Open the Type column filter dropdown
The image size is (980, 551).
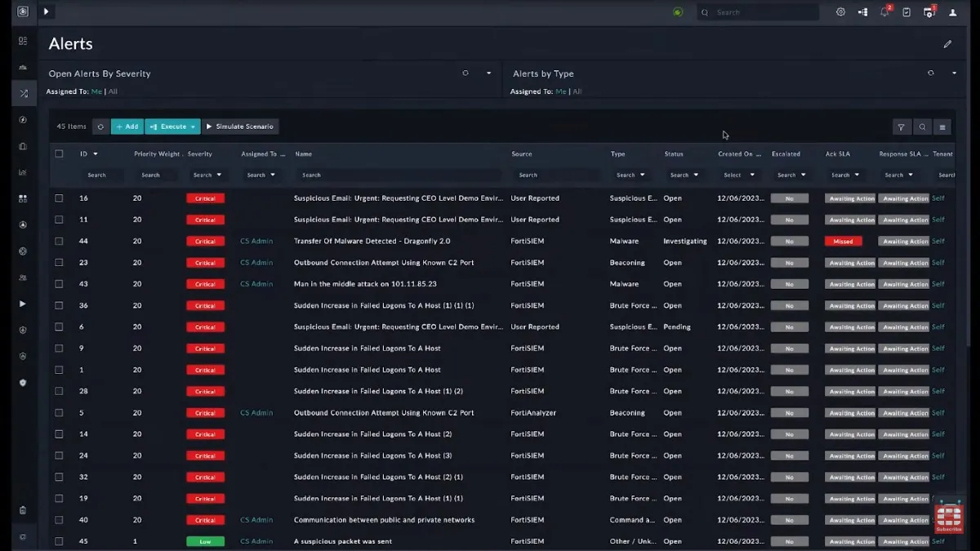point(630,175)
